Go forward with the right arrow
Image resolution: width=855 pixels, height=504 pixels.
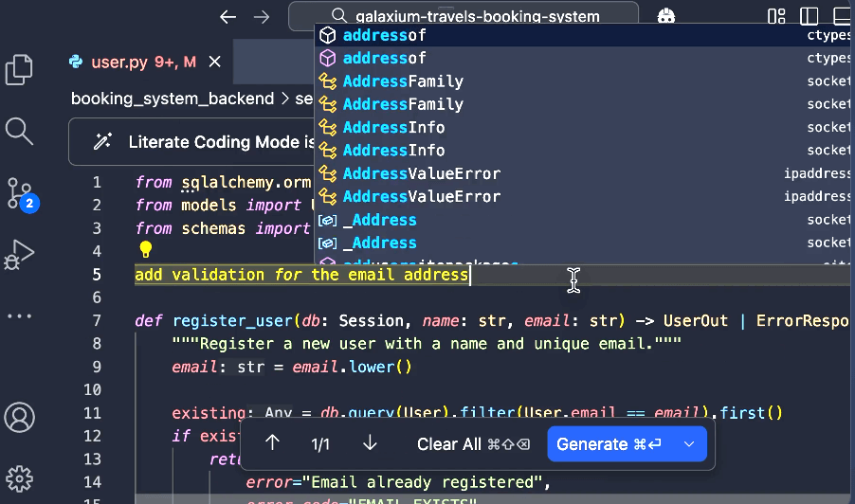coord(262,17)
